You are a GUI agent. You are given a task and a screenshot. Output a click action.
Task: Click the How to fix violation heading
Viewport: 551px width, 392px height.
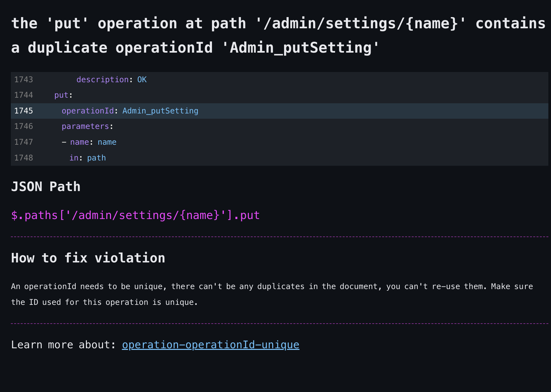pyautogui.click(x=88, y=258)
